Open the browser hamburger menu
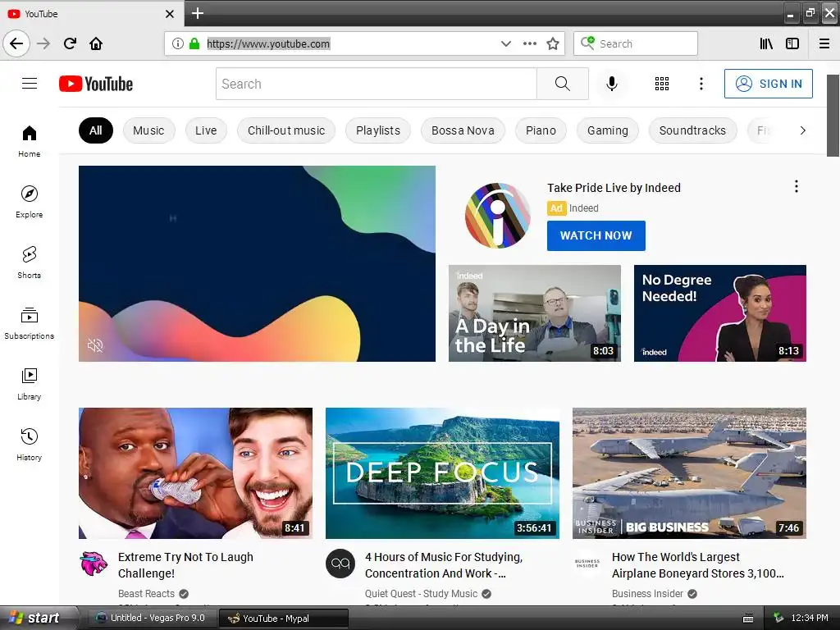840x630 pixels. point(824,43)
